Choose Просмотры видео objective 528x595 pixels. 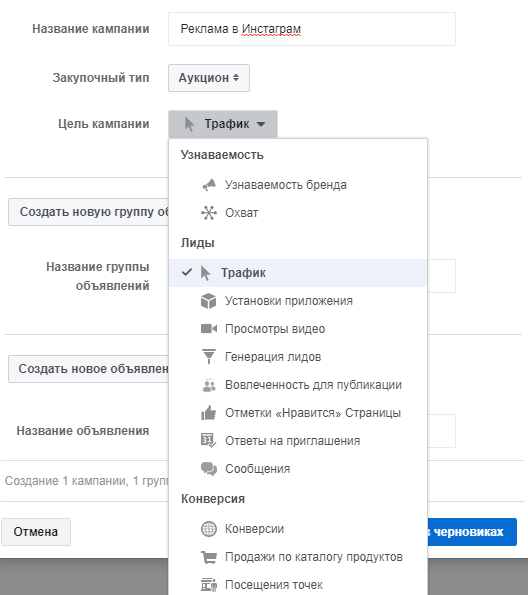coord(298,329)
